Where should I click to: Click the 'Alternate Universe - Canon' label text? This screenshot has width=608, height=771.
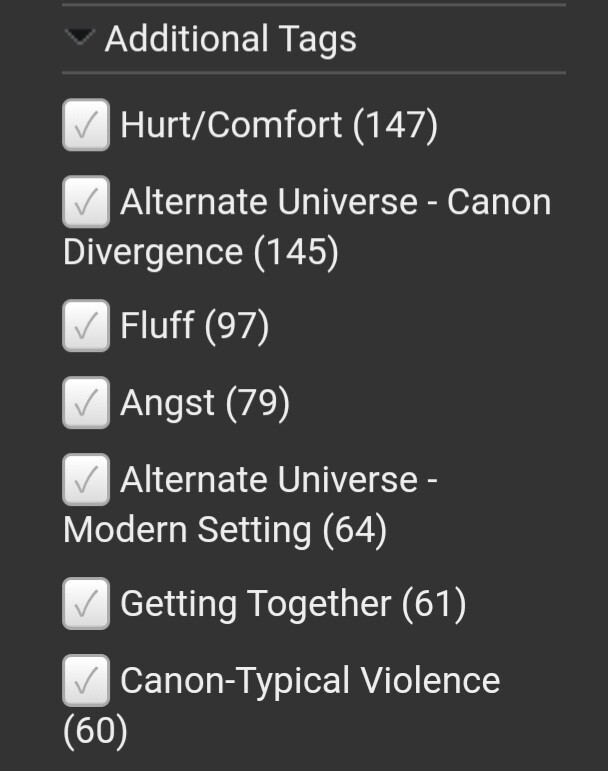(x=335, y=203)
